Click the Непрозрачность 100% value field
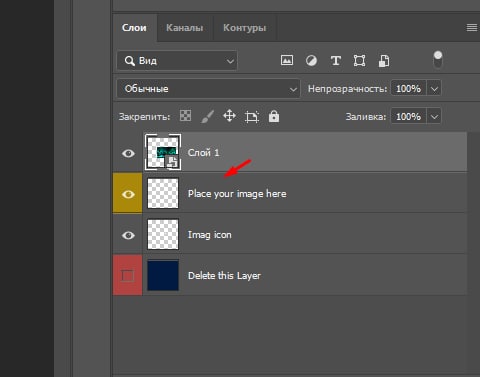 [x=408, y=89]
